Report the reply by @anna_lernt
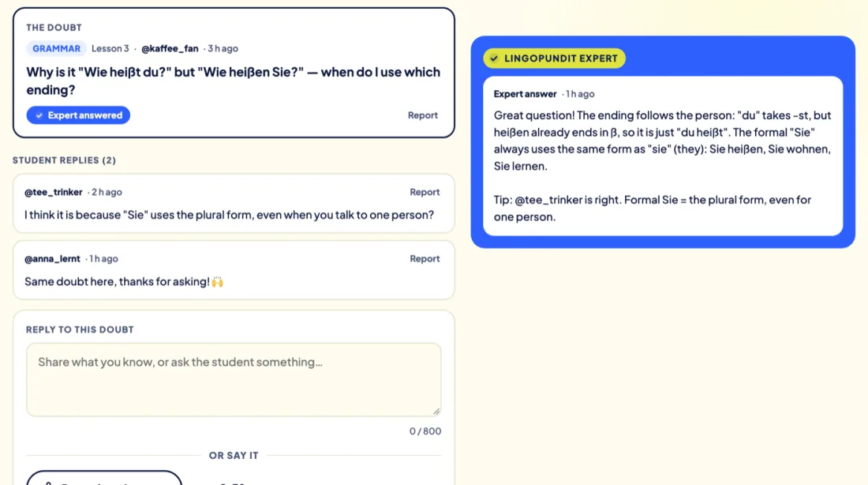Screen dimensions: 868x485 pos(425,259)
